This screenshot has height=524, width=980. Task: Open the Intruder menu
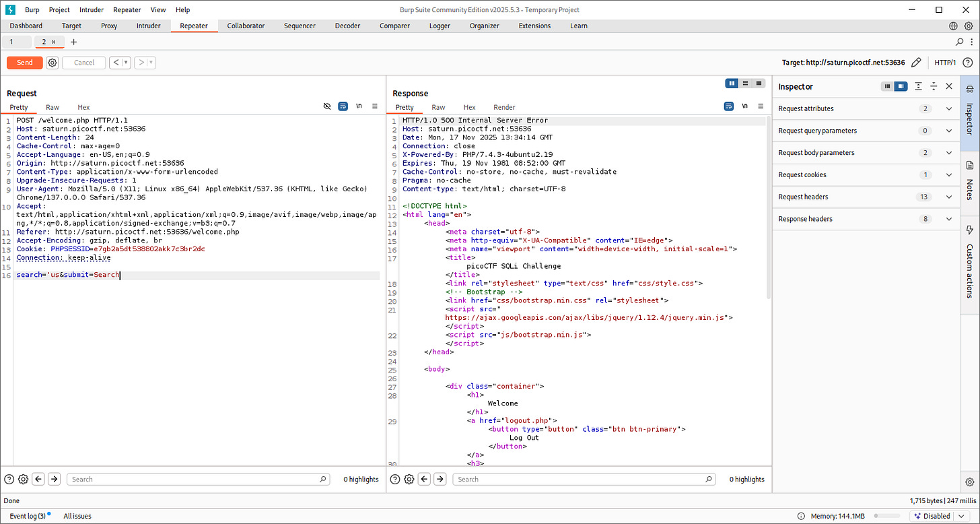tap(92, 10)
